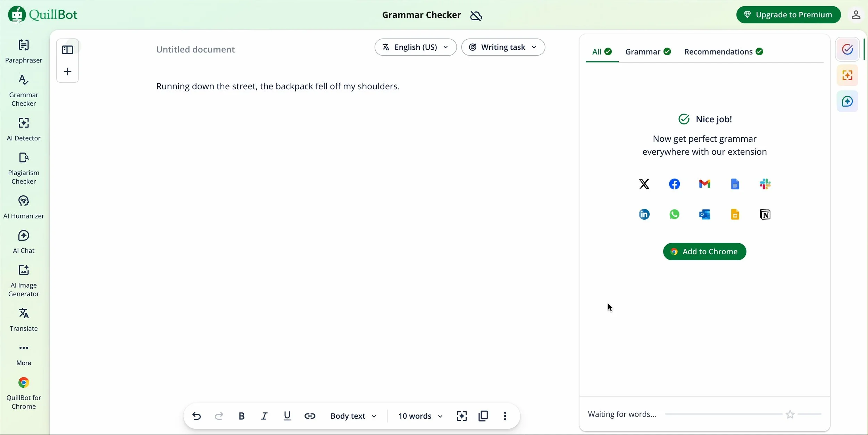Viewport: 868px width, 435px height.
Task: Open AI Chat from the sidebar
Action: [24, 242]
